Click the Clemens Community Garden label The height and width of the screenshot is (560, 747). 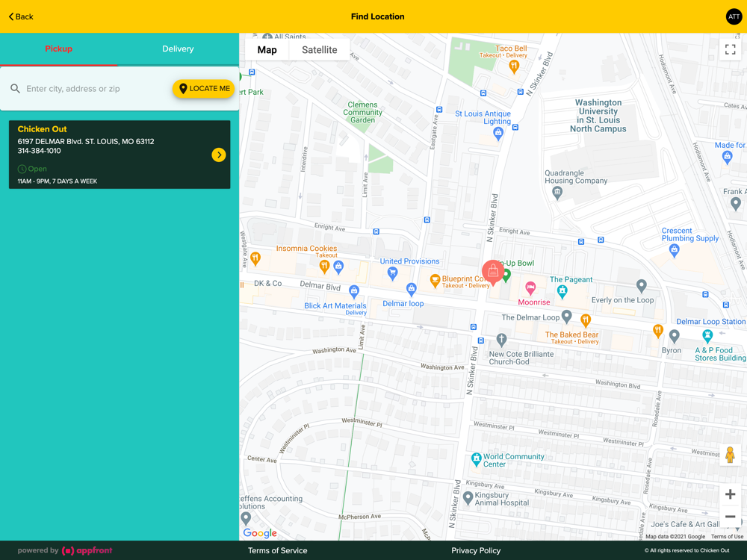click(362, 113)
